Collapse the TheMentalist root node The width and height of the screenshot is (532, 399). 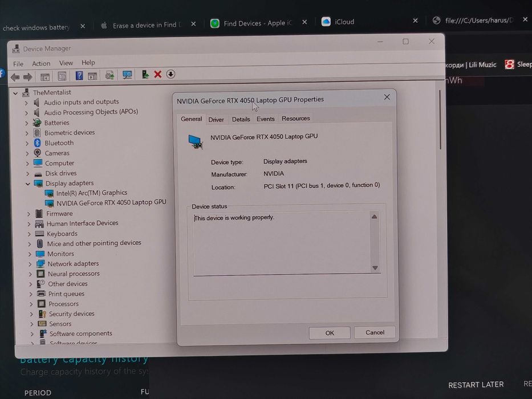[15, 93]
